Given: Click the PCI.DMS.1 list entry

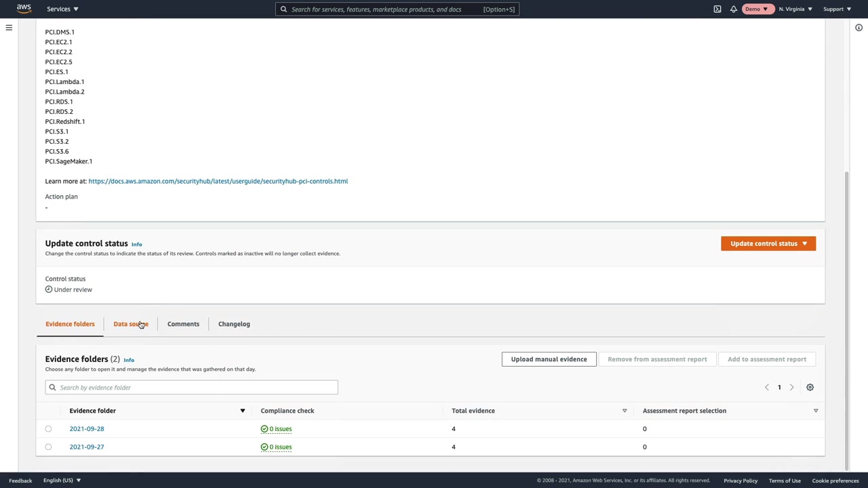Looking at the screenshot, I should coord(60,32).
